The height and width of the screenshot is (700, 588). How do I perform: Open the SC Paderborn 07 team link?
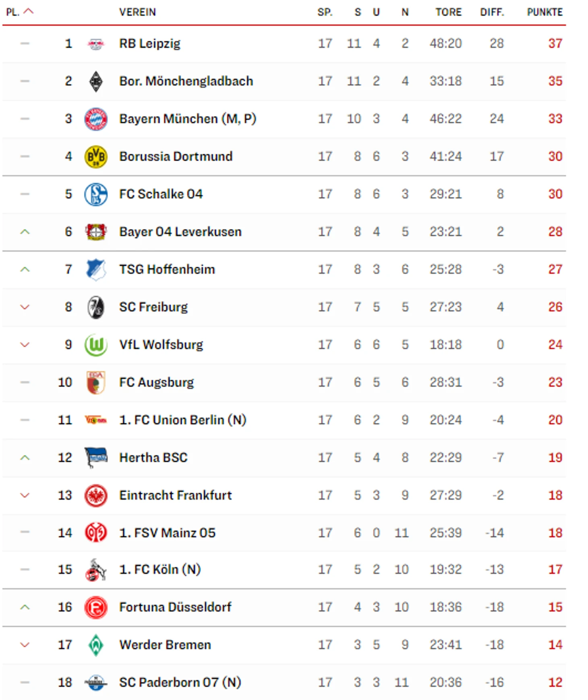pyautogui.click(x=180, y=683)
